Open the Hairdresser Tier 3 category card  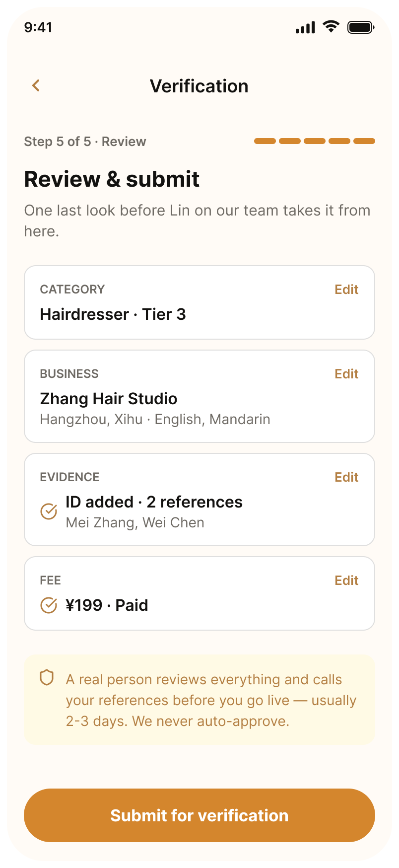199,302
